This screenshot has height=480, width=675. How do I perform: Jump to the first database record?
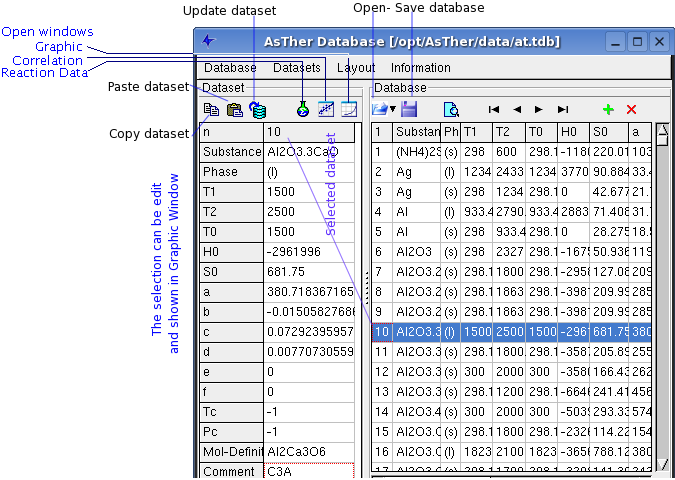(x=494, y=109)
